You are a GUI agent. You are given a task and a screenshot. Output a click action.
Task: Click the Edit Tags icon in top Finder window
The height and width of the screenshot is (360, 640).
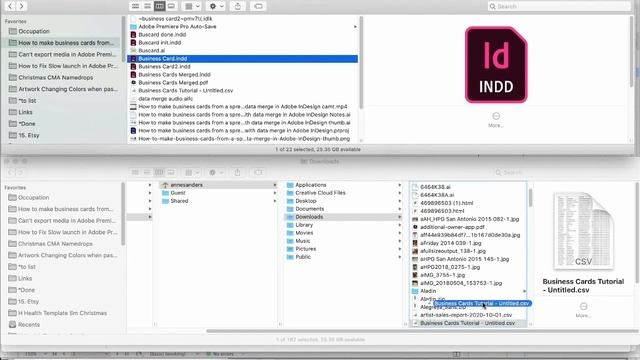[258, 6]
